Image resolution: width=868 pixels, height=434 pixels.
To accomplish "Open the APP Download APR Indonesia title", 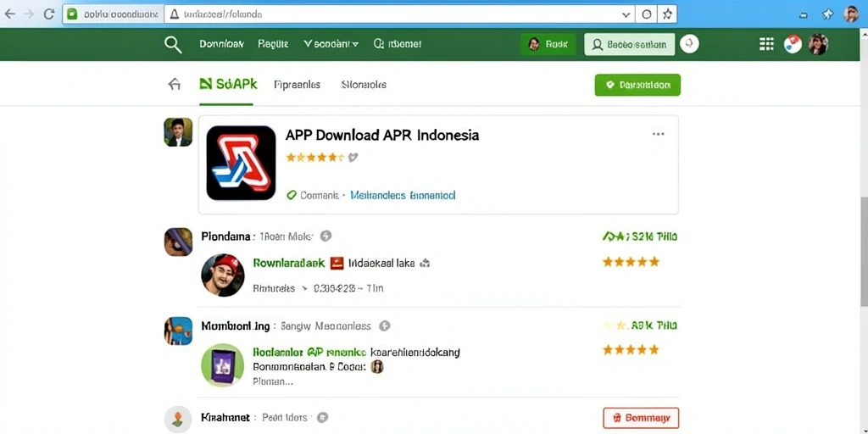I will point(382,135).
